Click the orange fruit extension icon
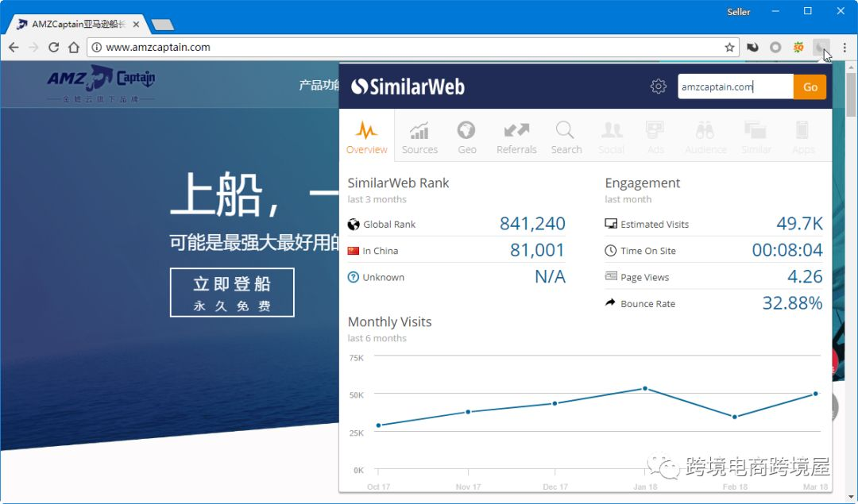858x504 pixels. [x=798, y=48]
